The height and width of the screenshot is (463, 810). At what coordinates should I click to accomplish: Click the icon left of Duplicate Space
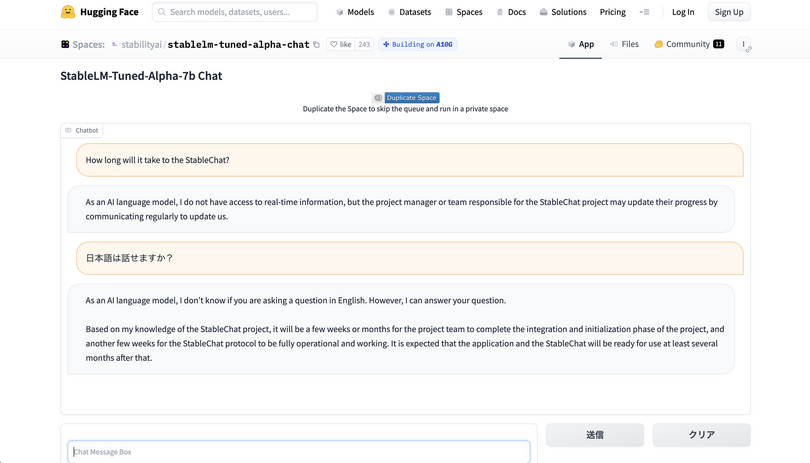click(378, 98)
